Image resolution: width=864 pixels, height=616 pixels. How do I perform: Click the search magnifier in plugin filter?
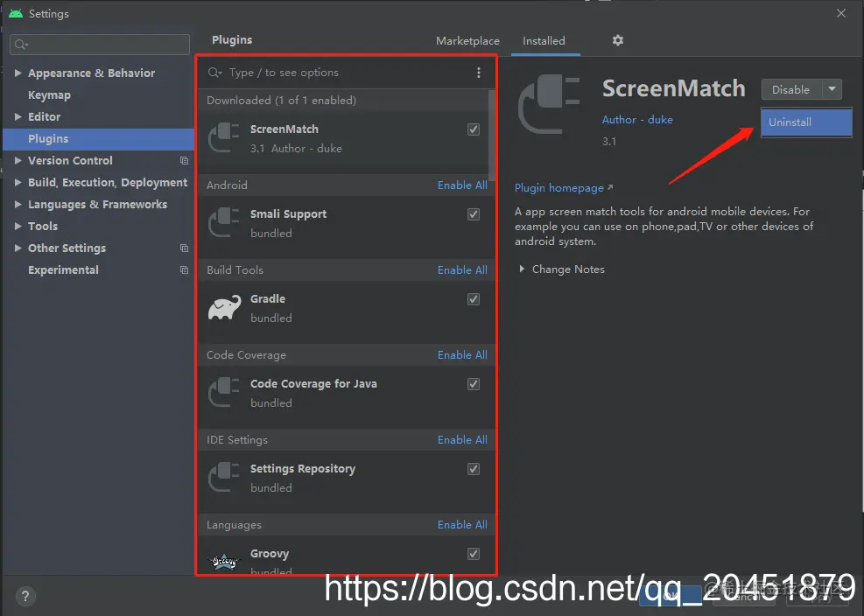point(214,73)
